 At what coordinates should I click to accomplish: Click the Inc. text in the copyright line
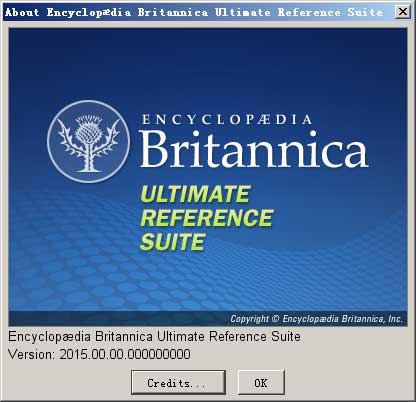click(x=395, y=319)
